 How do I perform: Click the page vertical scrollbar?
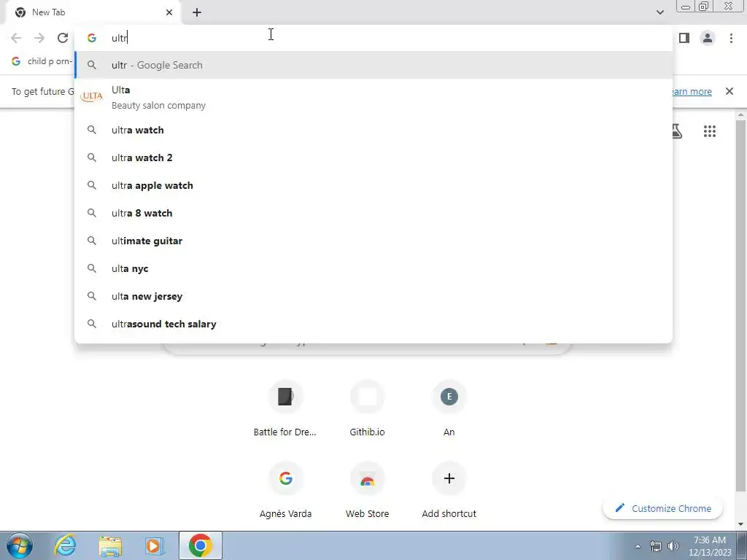click(741, 305)
